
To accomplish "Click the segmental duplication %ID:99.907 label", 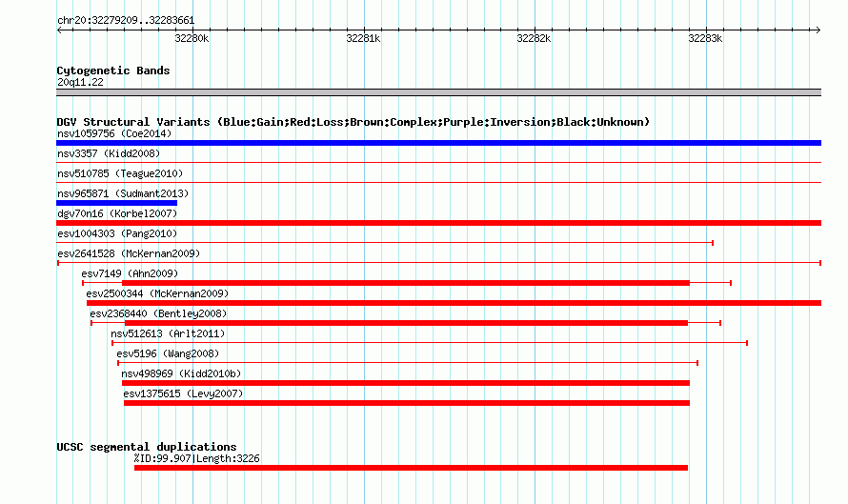I will pyautogui.click(x=197, y=458).
